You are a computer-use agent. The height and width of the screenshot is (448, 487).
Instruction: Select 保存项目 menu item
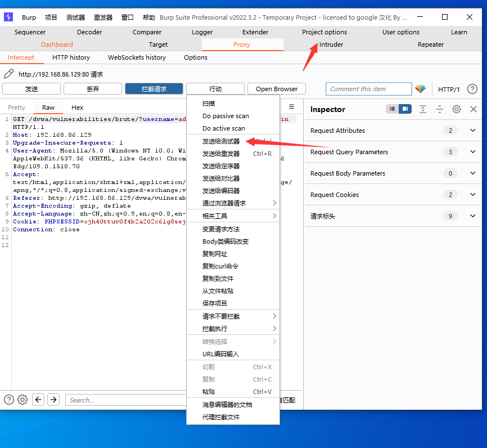point(233,303)
